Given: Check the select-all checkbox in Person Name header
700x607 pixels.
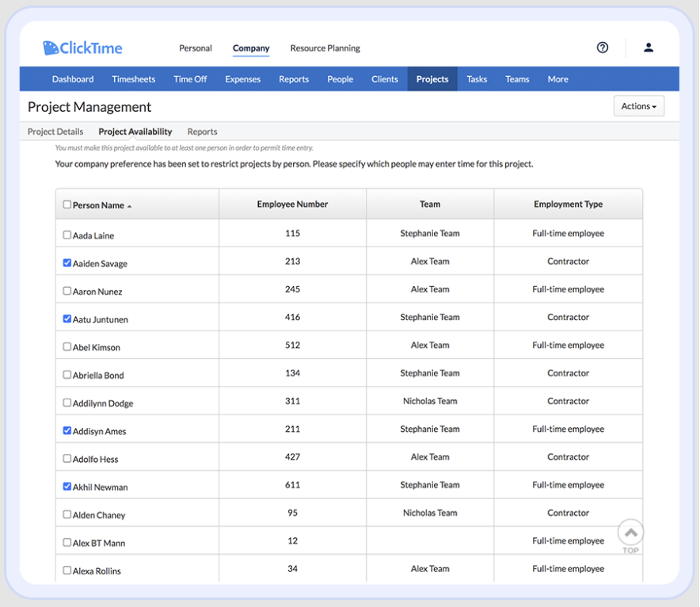Looking at the screenshot, I should [x=67, y=204].
